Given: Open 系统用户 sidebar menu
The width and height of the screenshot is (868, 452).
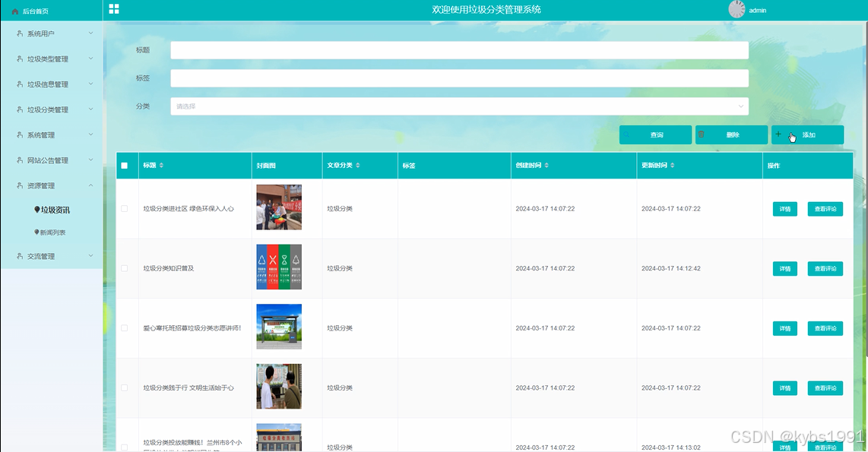Looking at the screenshot, I should (52, 33).
